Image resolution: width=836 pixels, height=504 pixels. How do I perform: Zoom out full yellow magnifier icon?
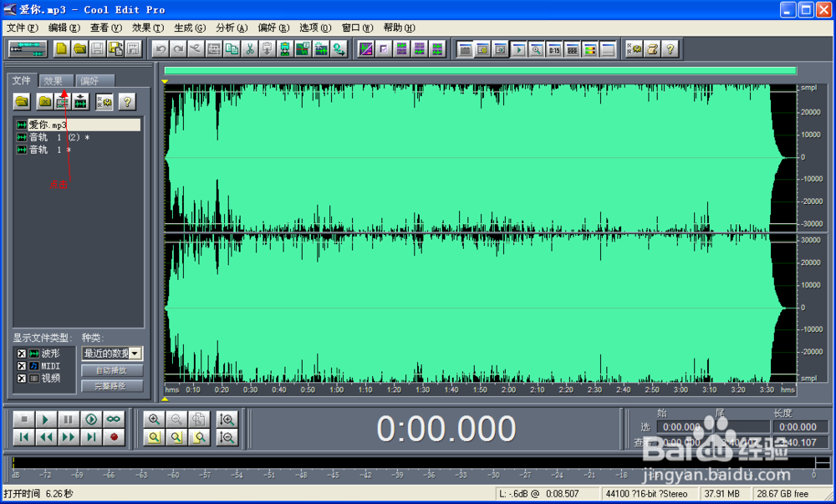pyautogui.click(x=154, y=437)
